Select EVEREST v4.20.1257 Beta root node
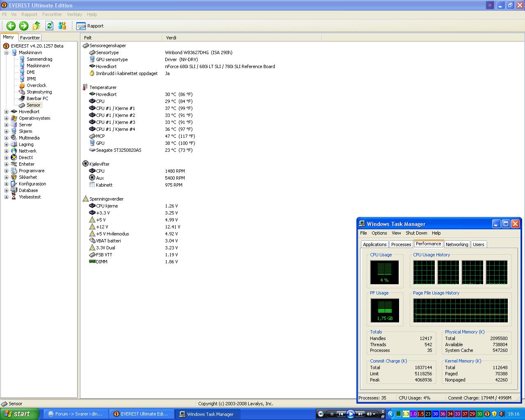 coord(37,46)
